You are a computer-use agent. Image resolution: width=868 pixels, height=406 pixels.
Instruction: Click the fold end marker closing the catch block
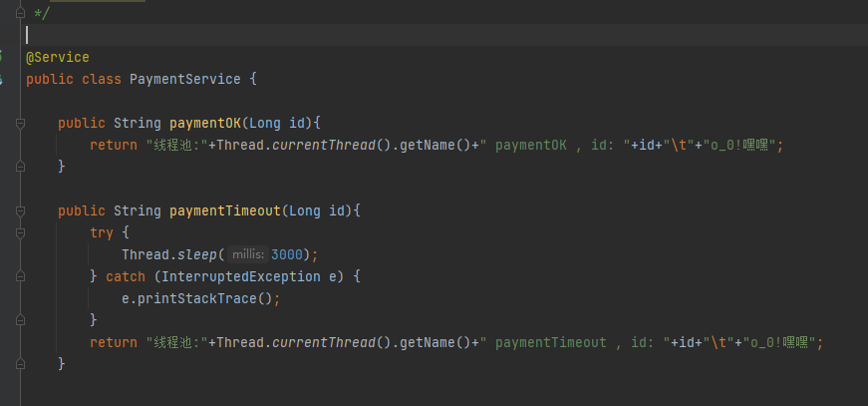tap(20, 320)
